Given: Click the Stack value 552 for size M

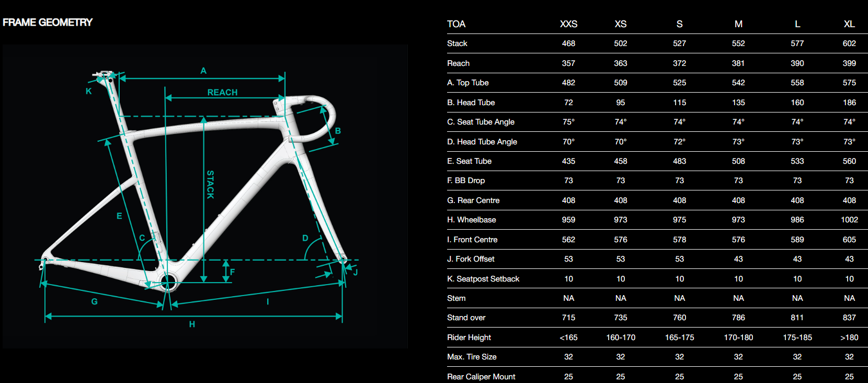Looking at the screenshot, I should point(738,43).
